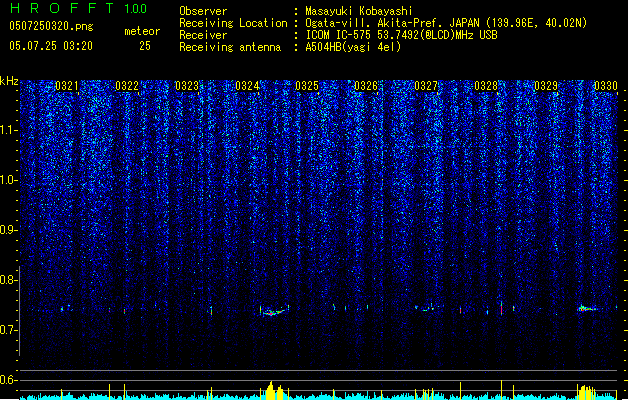
Task: Click the HROFFT title text
Action: click(62, 8)
